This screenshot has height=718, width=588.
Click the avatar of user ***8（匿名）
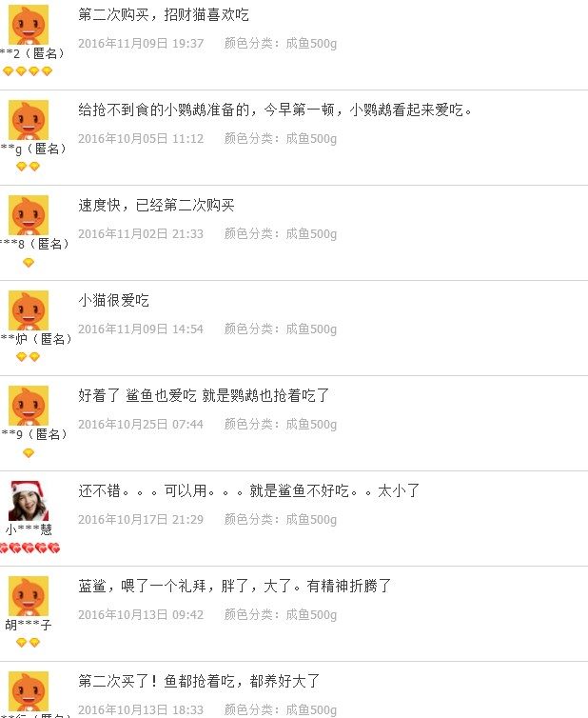point(29,215)
